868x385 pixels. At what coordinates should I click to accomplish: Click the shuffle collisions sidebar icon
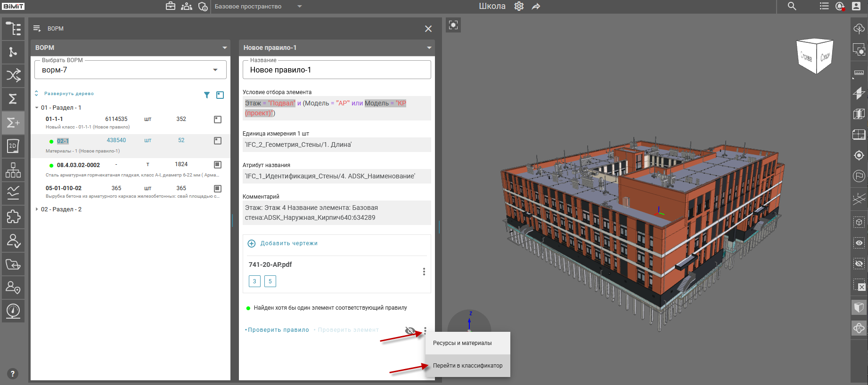click(x=13, y=75)
